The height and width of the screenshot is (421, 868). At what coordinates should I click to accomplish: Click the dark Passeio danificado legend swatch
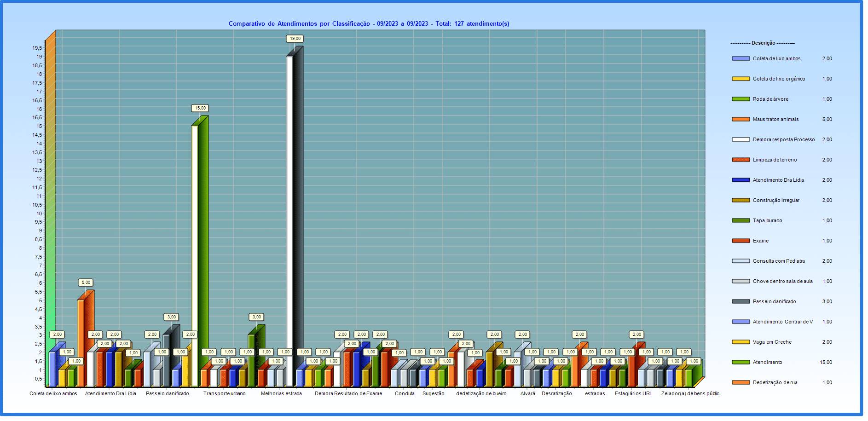741,301
